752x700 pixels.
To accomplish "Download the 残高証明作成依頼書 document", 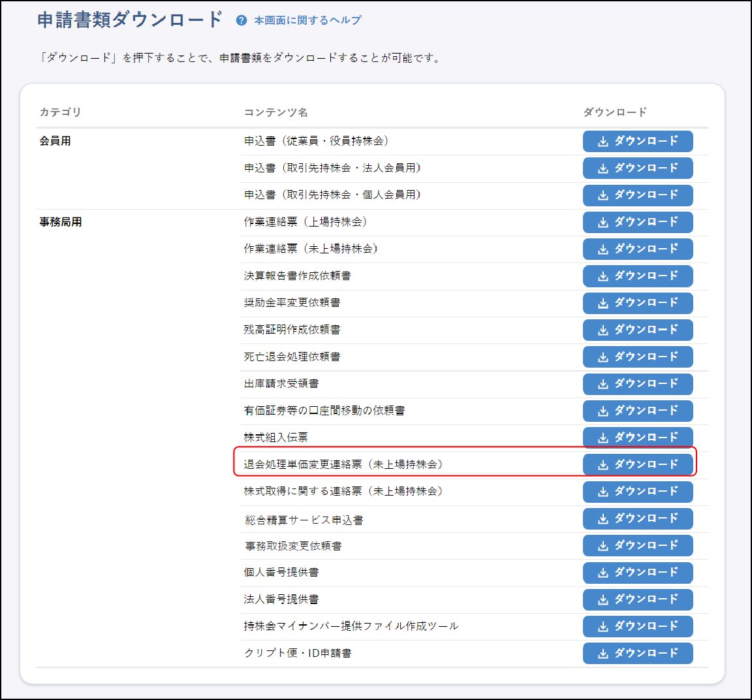I will [637, 330].
